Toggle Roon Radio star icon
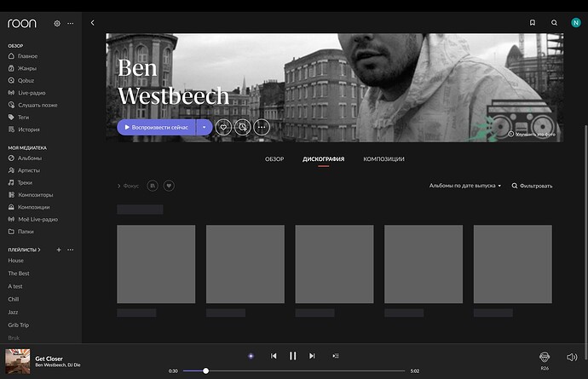The image size is (588, 379). click(251, 356)
